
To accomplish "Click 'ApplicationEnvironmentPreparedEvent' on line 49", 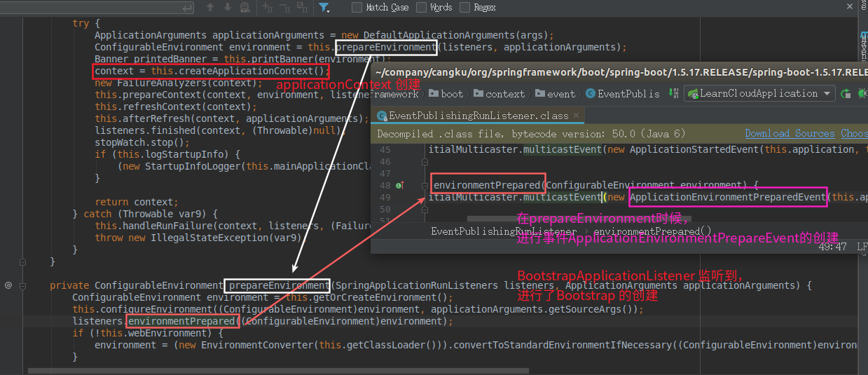I will [x=728, y=197].
